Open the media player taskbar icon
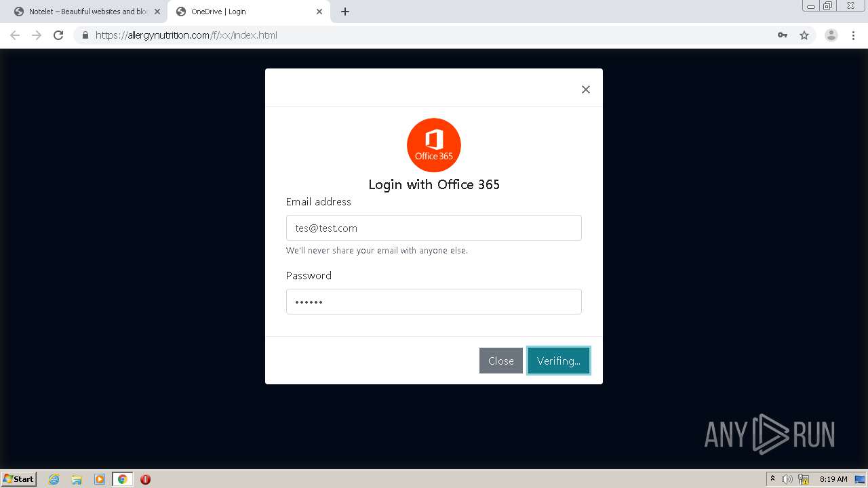The image size is (868, 488). (100, 479)
